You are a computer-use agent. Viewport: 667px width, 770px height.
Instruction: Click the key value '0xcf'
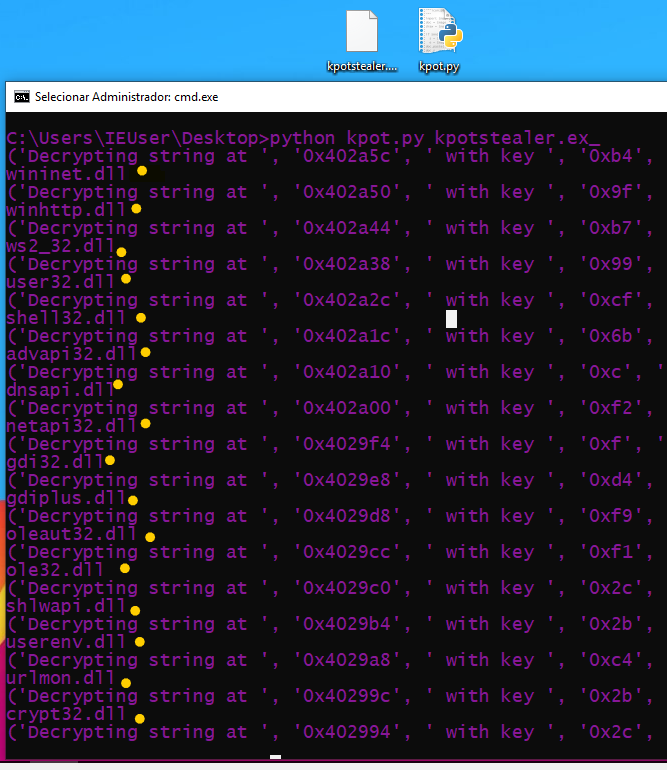click(611, 300)
